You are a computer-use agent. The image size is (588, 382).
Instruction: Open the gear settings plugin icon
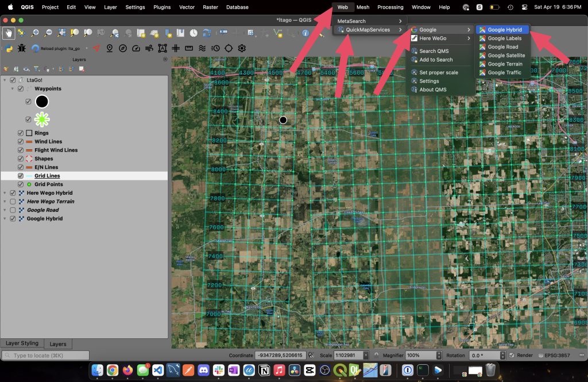tap(242, 48)
